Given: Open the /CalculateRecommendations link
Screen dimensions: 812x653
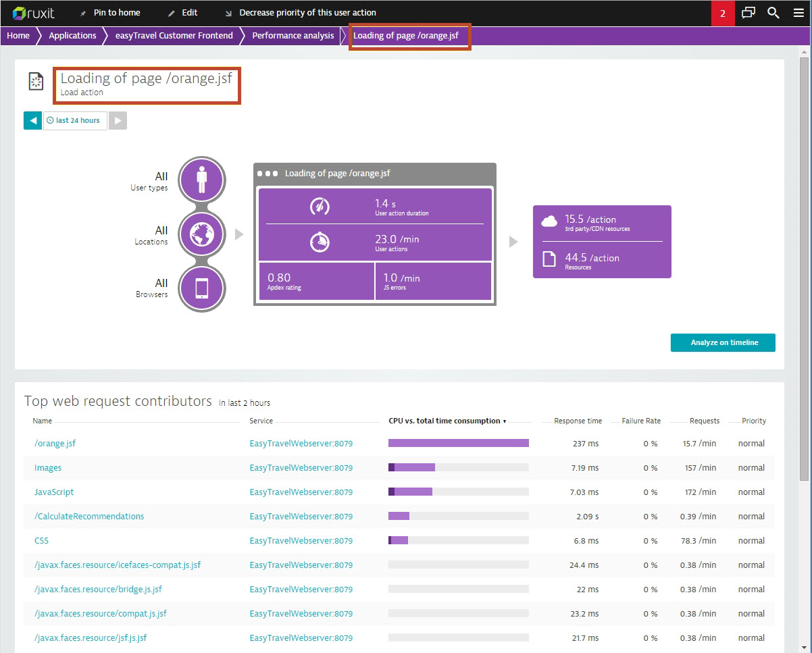Looking at the screenshot, I should point(89,517).
